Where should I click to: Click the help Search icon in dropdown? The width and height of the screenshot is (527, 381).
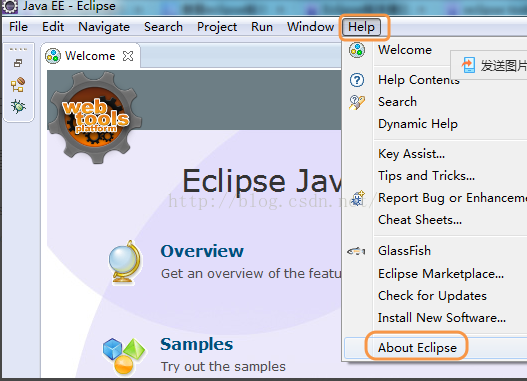point(357,102)
